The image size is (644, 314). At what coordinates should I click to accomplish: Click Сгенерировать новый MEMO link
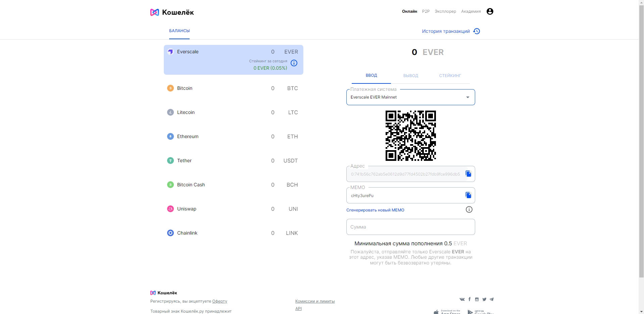(x=375, y=210)
